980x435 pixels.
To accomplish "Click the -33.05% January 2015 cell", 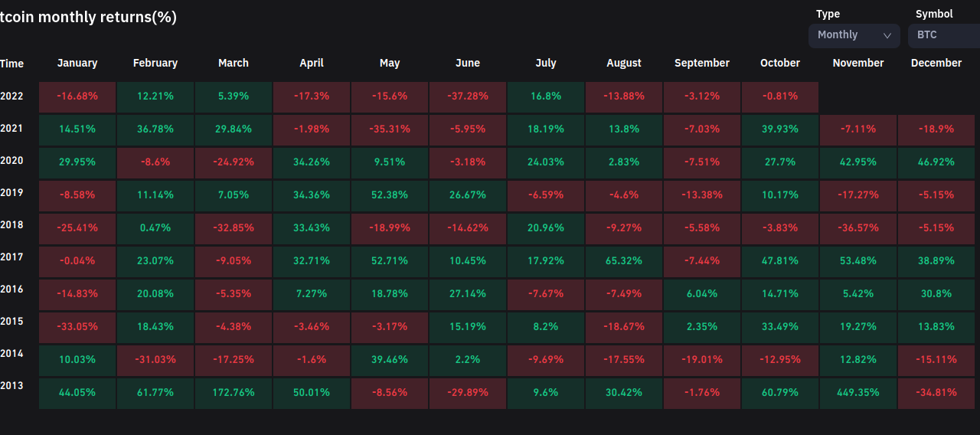I will tap(77, 327).
